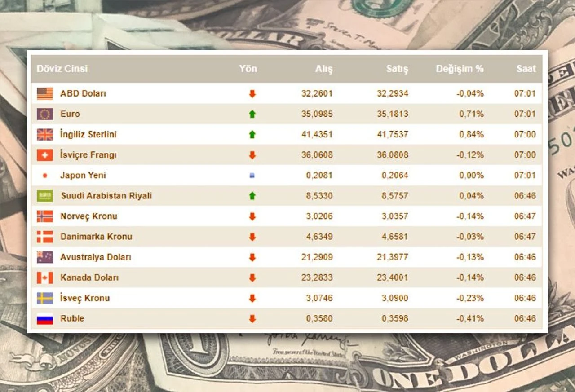
Task: Open the Avustralya Doları link
Action: click(96, 257)
